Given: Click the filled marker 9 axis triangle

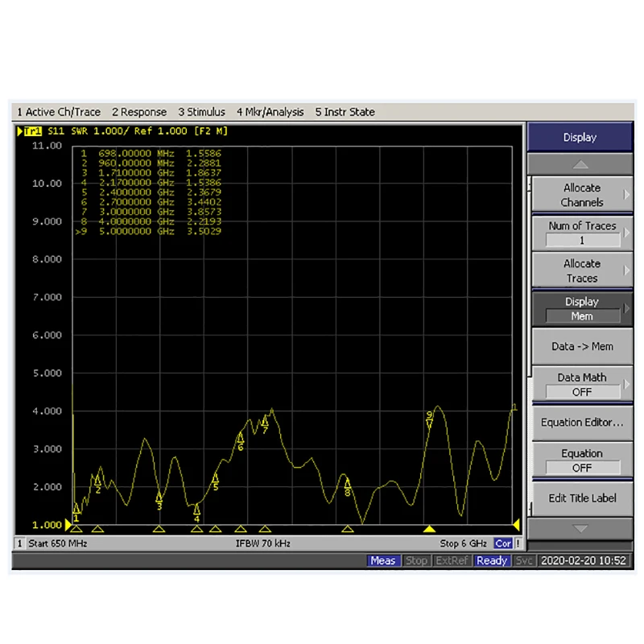Looking at the screenshot, I should [x=430, y=529].
